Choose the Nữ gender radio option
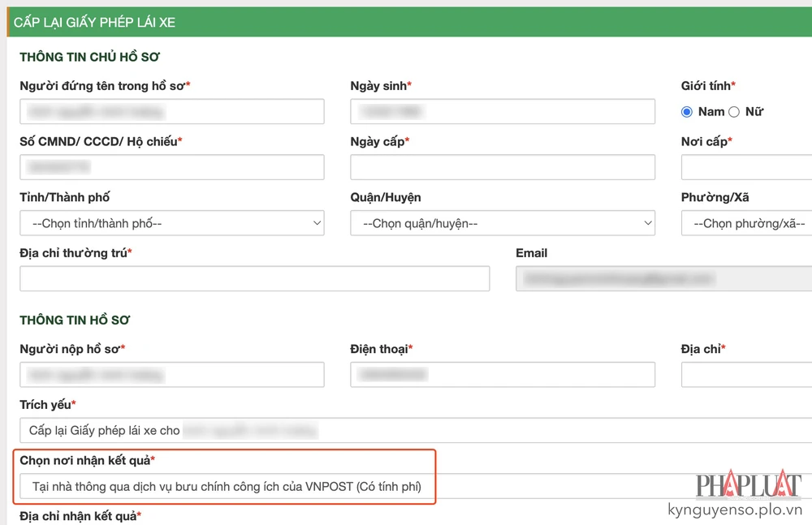Viewport: 812px width, 525px height. [734, 112]
